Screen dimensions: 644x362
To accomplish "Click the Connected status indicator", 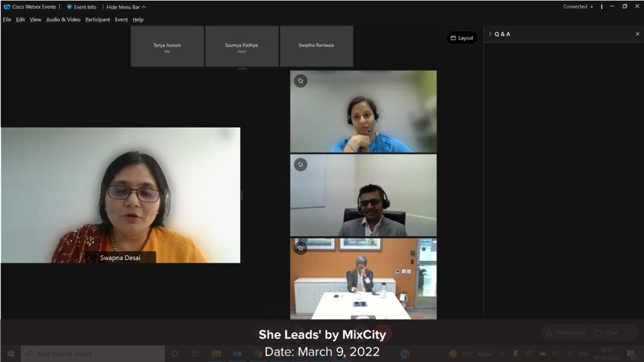I will (577, 7).
